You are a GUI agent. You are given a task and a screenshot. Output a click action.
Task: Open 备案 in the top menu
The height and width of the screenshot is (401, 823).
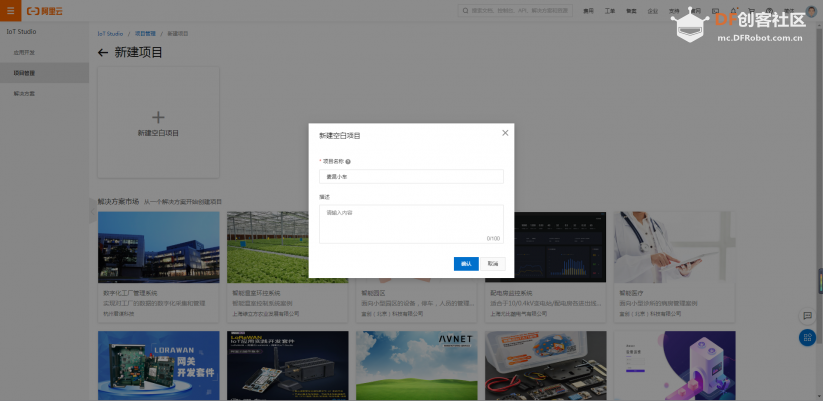coord(631,10)
